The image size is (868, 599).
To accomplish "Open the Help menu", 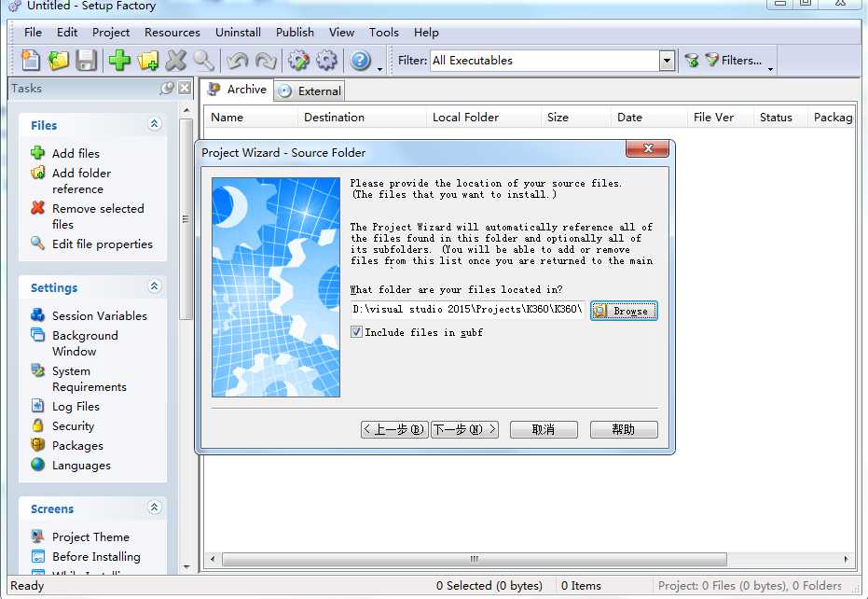I will click(x=426, y=32).
